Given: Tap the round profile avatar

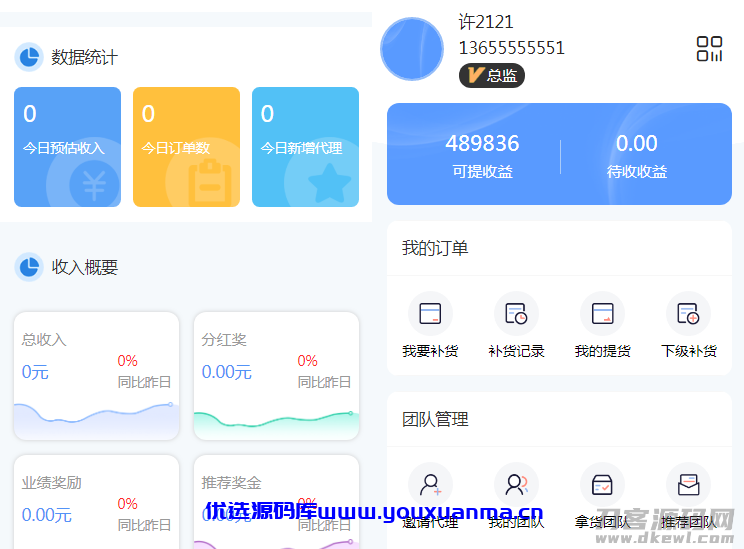Looking at the screenshot, I should pyautogui.click(x=412, y=49).
